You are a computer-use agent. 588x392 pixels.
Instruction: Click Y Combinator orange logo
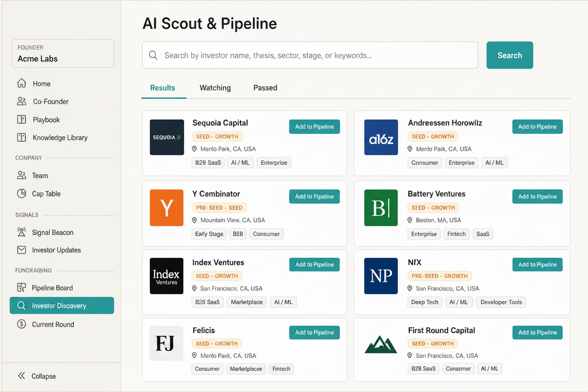167,208
